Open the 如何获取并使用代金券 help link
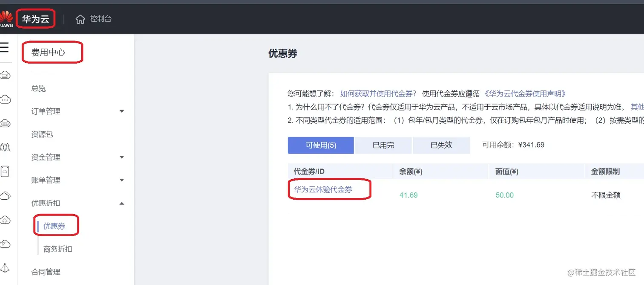 (378, 94)
